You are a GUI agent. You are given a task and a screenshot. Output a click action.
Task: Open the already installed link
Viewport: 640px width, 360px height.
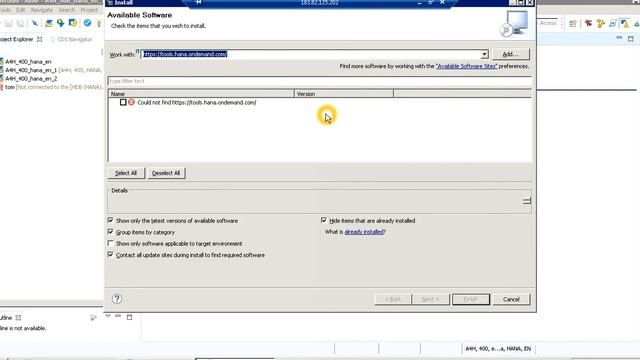pyautogui.click(x=364, y=232)
